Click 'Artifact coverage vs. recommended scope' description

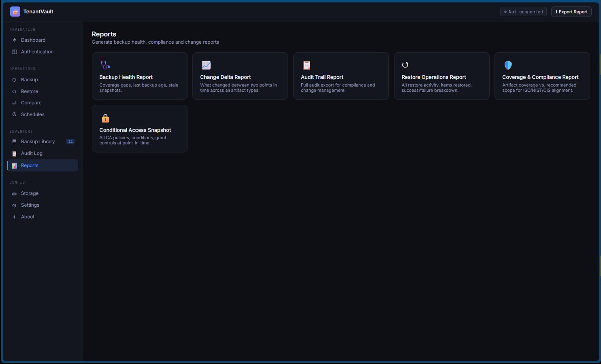click(539, 88)
